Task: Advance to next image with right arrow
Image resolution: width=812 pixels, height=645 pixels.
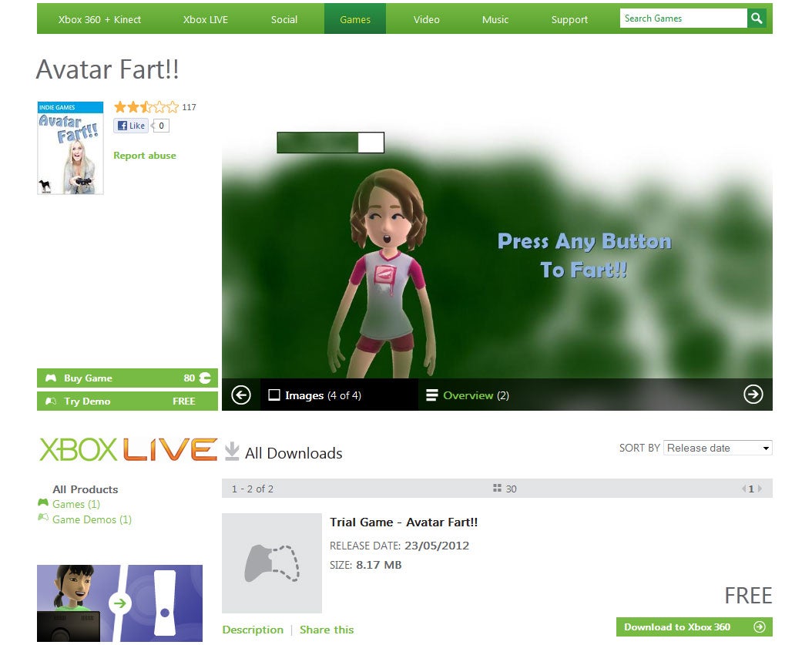Action: tap(753, 395)
